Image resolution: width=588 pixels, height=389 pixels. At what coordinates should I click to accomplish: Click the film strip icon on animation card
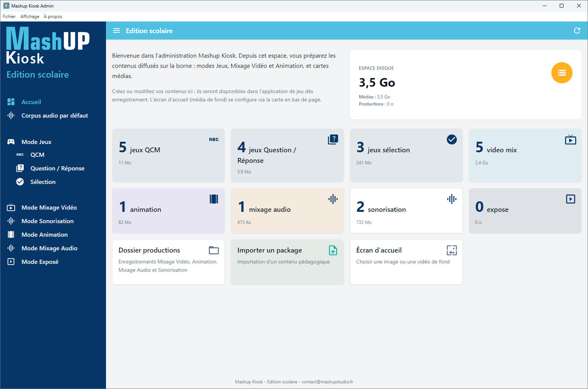point(214,199)
